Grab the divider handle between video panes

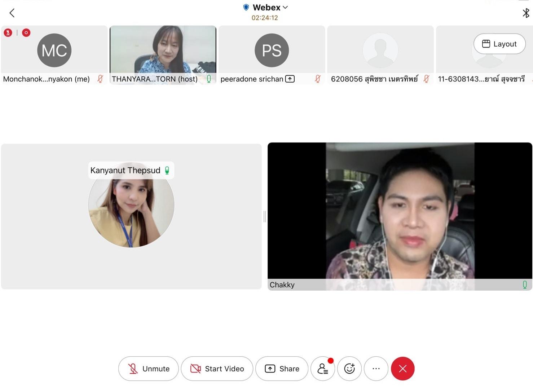pyautogui.click(x=265, y=216)
